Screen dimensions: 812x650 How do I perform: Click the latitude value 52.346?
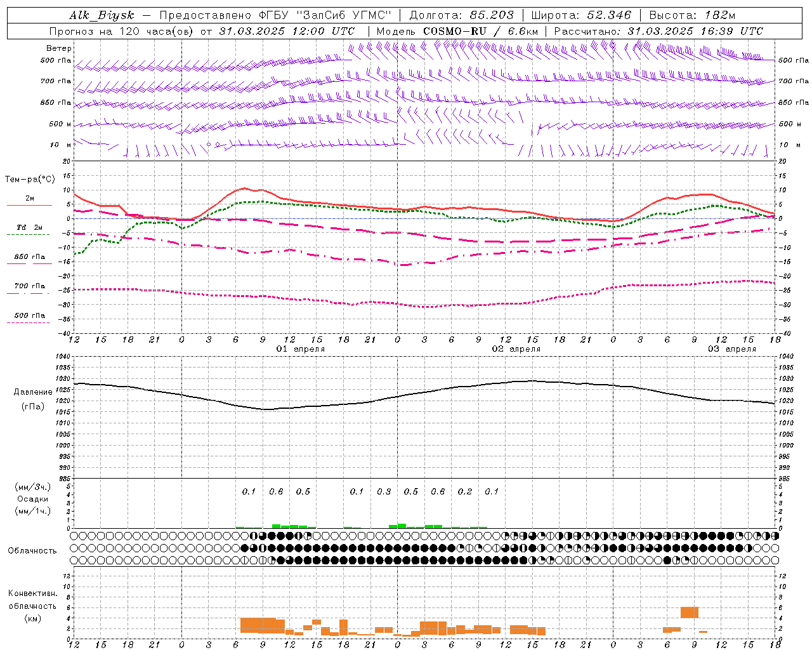tap(610, 15)
